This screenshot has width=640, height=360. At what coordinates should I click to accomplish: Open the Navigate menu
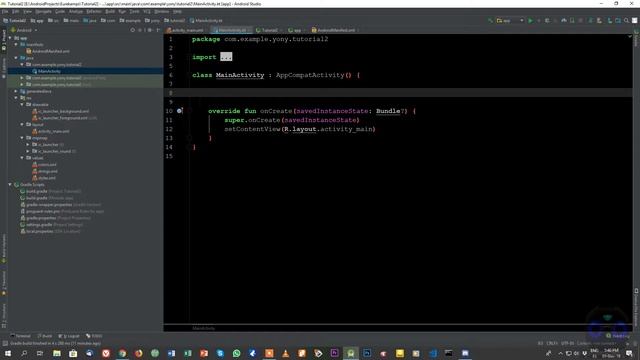coord(43,11)
